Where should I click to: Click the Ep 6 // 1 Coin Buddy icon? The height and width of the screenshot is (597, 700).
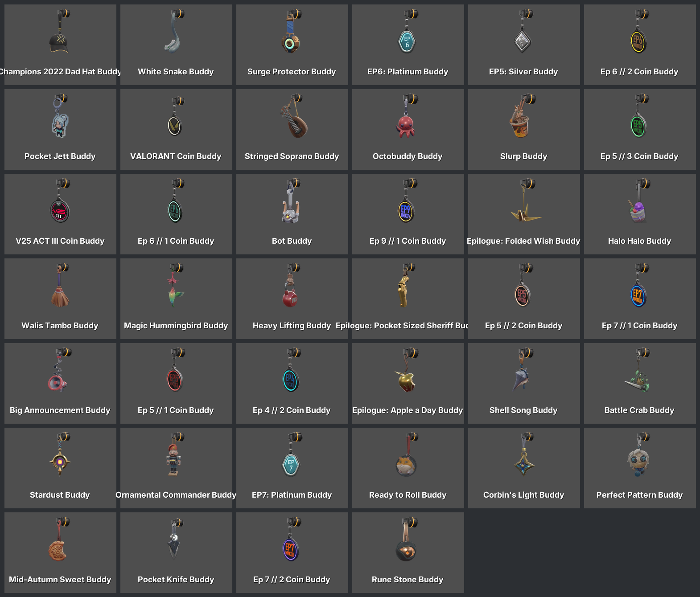(x=175, y=200)
